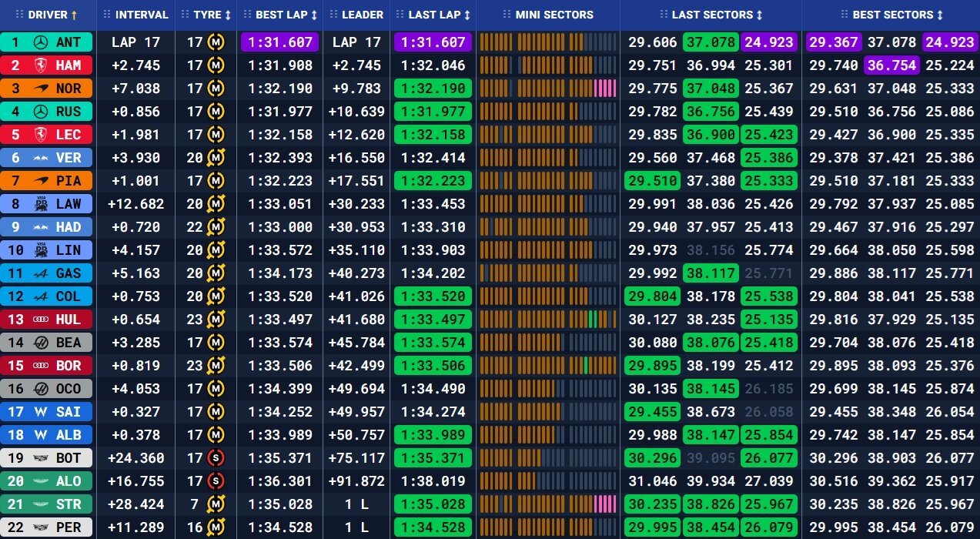Sort by LAST SECTORS using its arrows

[760, 15]
